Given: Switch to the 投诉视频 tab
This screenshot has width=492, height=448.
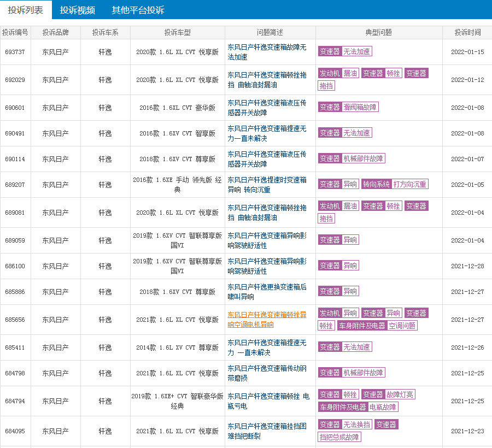Looking at the screenshot, I should (77, 10).
